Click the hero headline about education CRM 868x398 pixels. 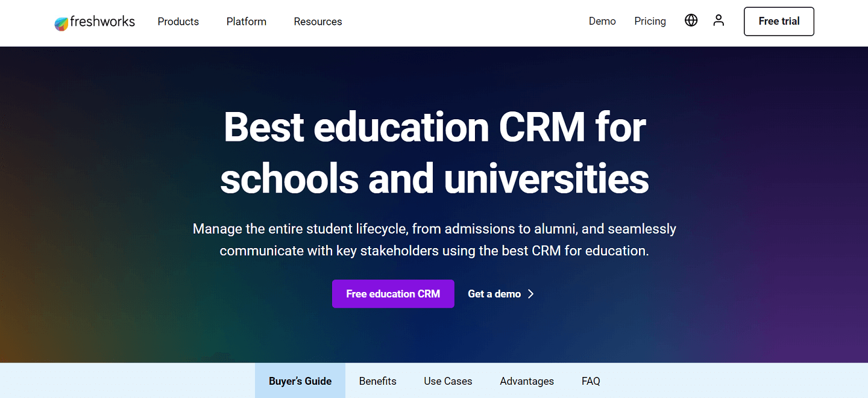[435, 152]
